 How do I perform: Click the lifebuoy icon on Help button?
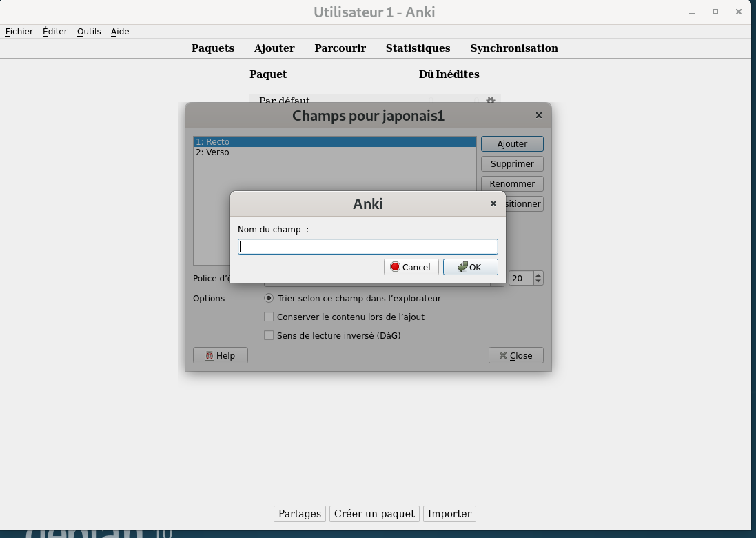209,355
